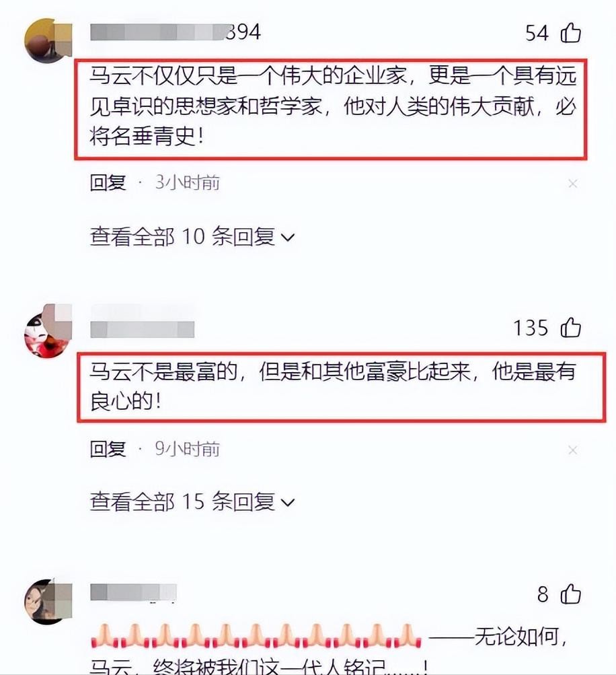Like the comment with 8 likes

pyautogui.click(x=571, y=594)
